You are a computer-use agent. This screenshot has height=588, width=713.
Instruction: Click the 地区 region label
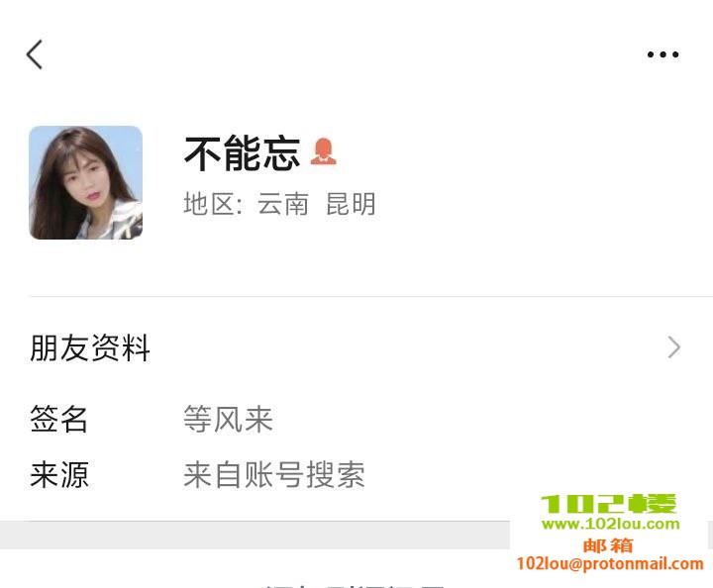pos(212,204)
